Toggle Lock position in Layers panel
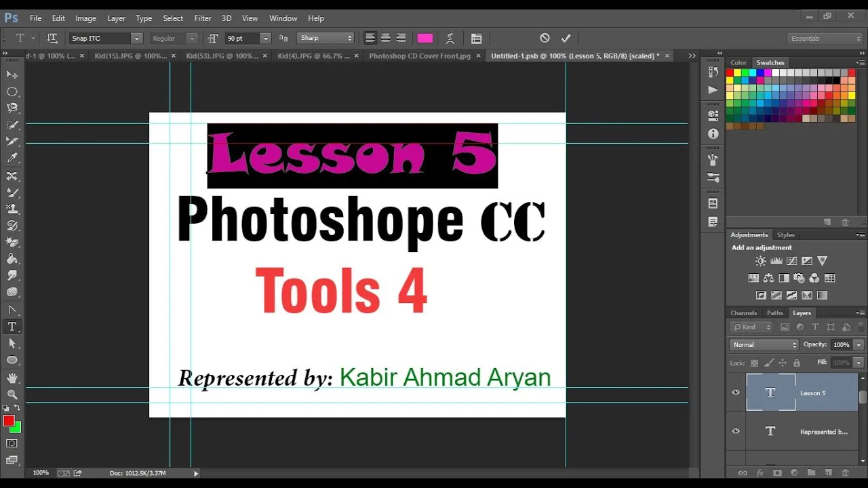Viewport: 868px width, 488px height. [783, 363]
